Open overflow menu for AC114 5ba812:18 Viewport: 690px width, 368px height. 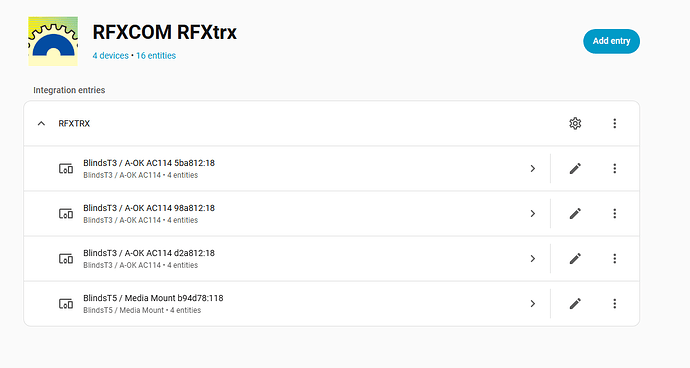coord(615,169)
